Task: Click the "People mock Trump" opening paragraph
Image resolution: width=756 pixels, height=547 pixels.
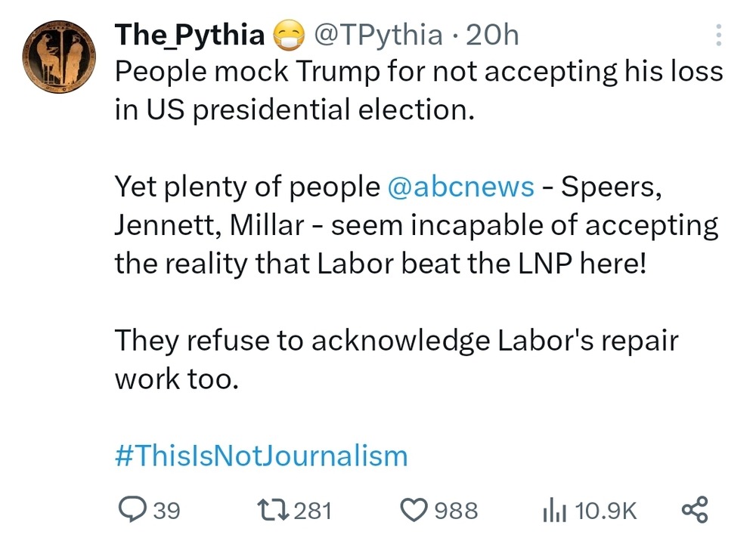Action: coord(418,91)
